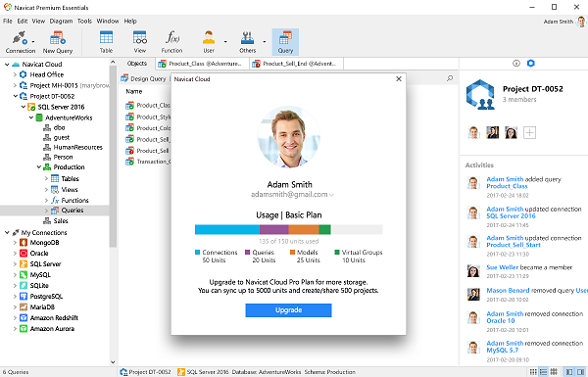Click the usage progress bar
Image resolution: width=588 pixels, height=377 pixels.
pos(288,229)
